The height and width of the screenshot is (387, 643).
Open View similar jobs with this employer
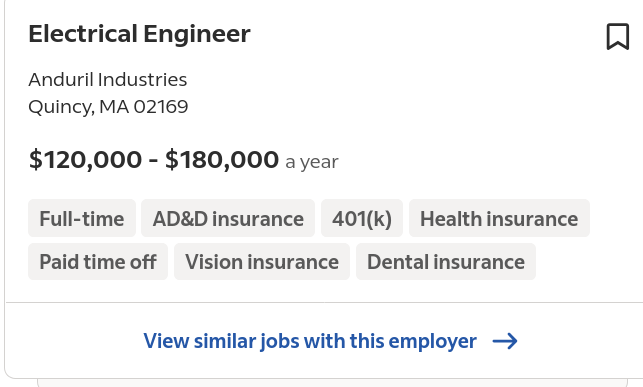click(310, 341)
